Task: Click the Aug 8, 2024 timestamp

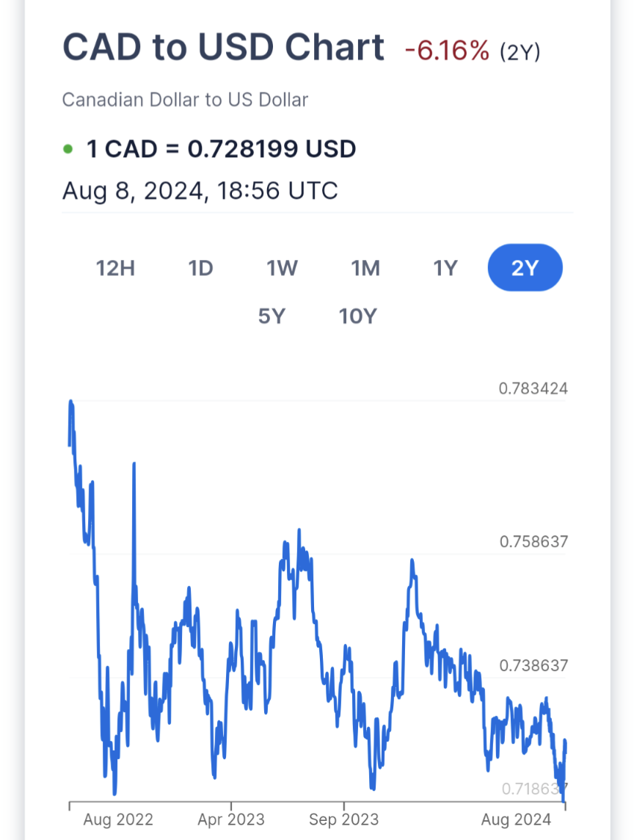Action: click(x=200, y=191)
